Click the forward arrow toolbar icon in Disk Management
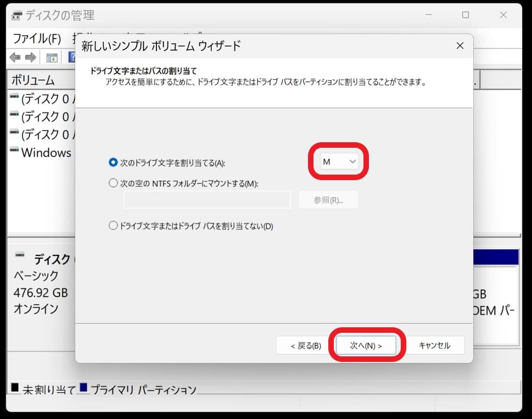The height and width of the screenshot is (419, 532). (x=31, y=57)
